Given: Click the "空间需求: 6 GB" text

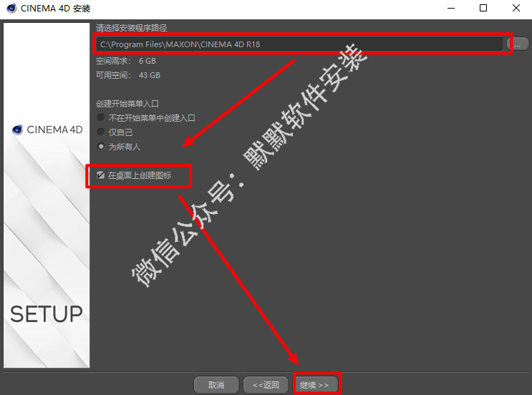Looking at the screenshot, I should point(125,61).
